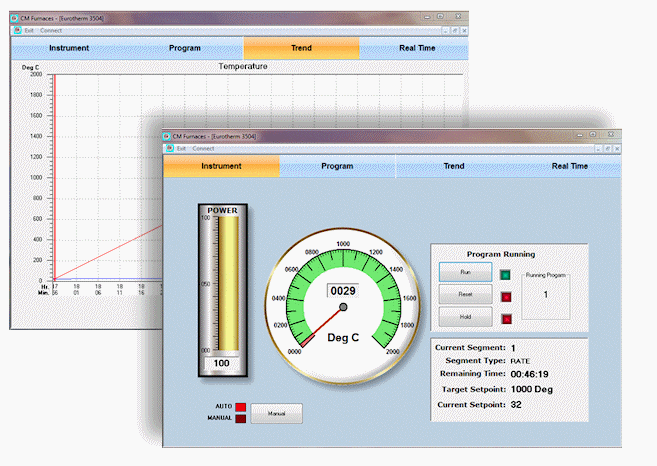The width and height of the screenshot is (657, 466).
Task: Click CM Furnaces app icon in back title bar
Action: 14,18
